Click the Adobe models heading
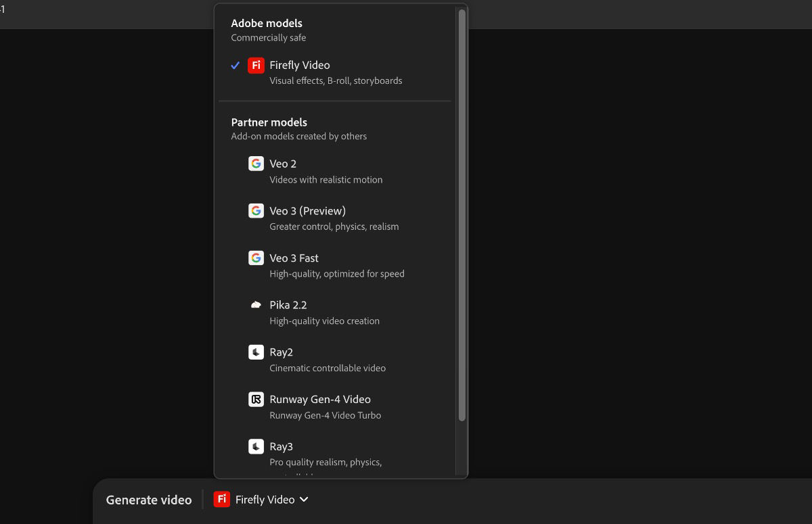Viewport: 812px width, 524px height. (x=267, y=23)
